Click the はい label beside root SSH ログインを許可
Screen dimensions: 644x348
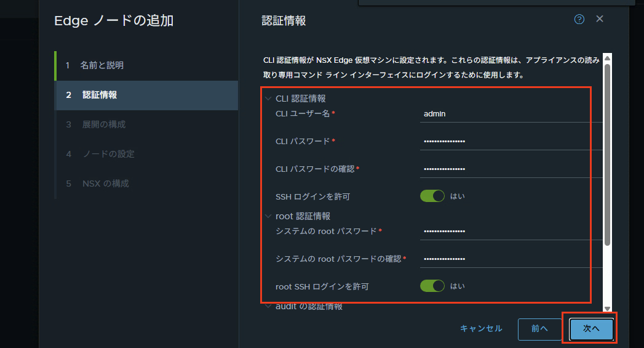click(x=457, y=286)
